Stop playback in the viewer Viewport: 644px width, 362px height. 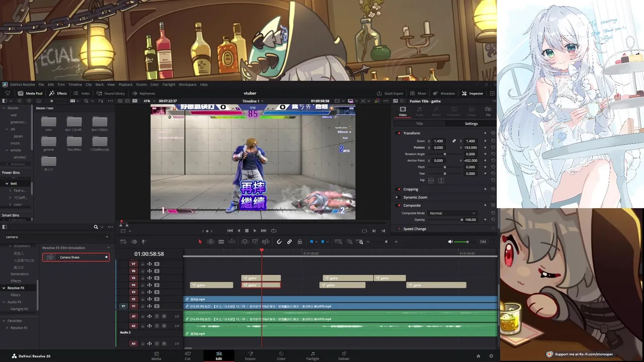pos(247,231)
